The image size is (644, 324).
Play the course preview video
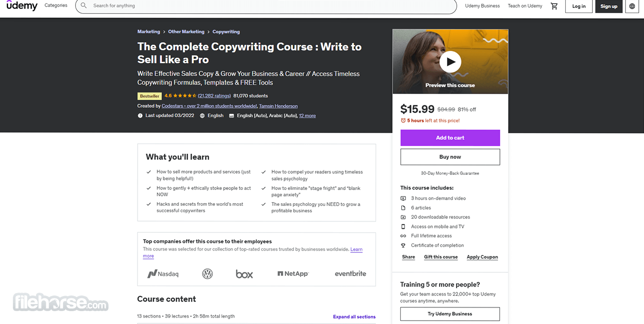450,61
